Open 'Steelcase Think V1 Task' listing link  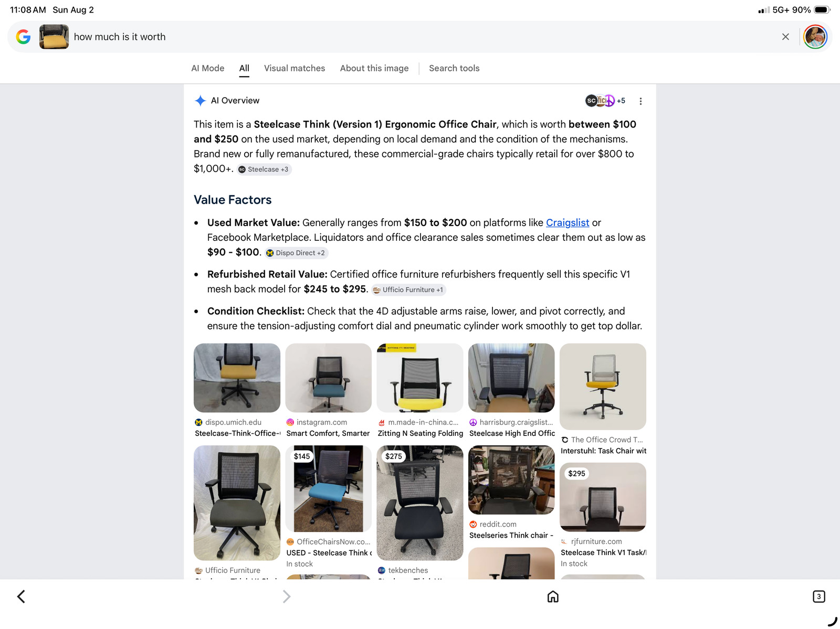coord(604,552)
